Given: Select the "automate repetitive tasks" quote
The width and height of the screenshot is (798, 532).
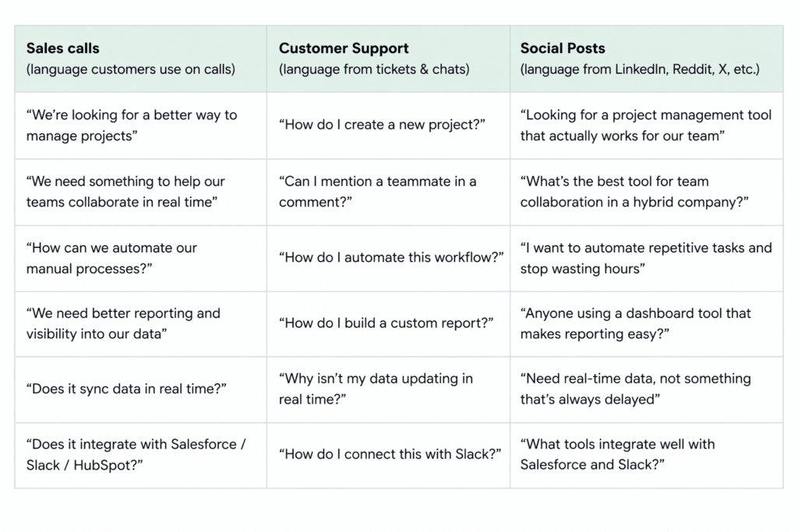Looking at the screenshot, I should click(x=645, y=258).
